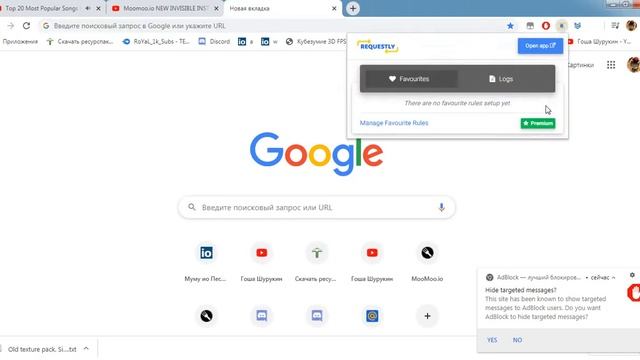
Task: Open AdBlock notification settings gear
Action: coord(632,275)
